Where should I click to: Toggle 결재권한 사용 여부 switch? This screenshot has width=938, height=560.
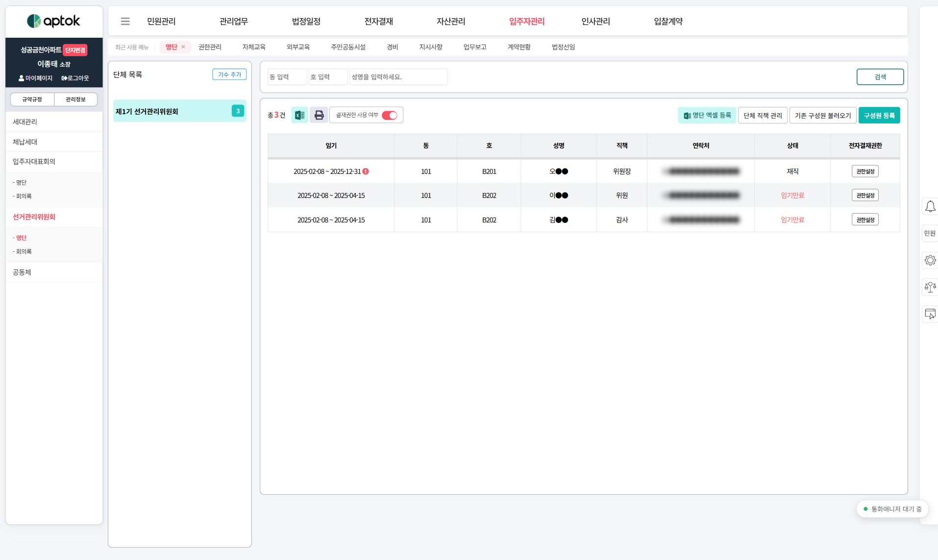(x=390, y=115)
